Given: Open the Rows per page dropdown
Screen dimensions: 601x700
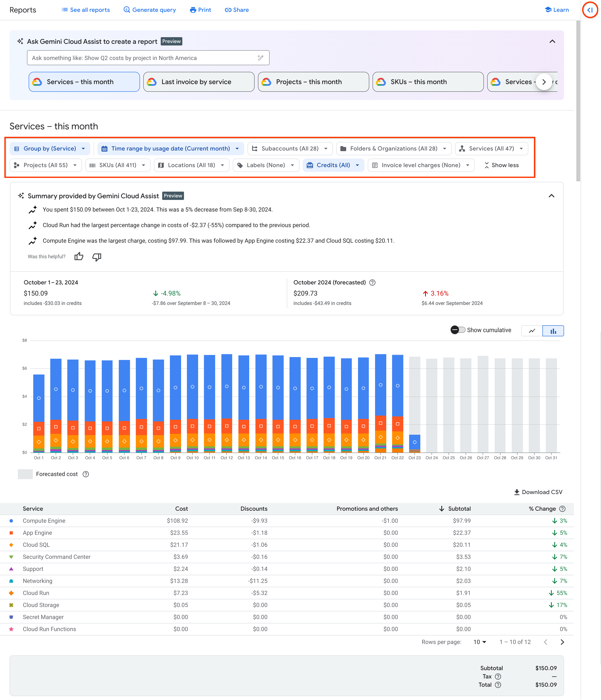Looking at the screenshot, I should pyautogui.click(x=480, y=642).
